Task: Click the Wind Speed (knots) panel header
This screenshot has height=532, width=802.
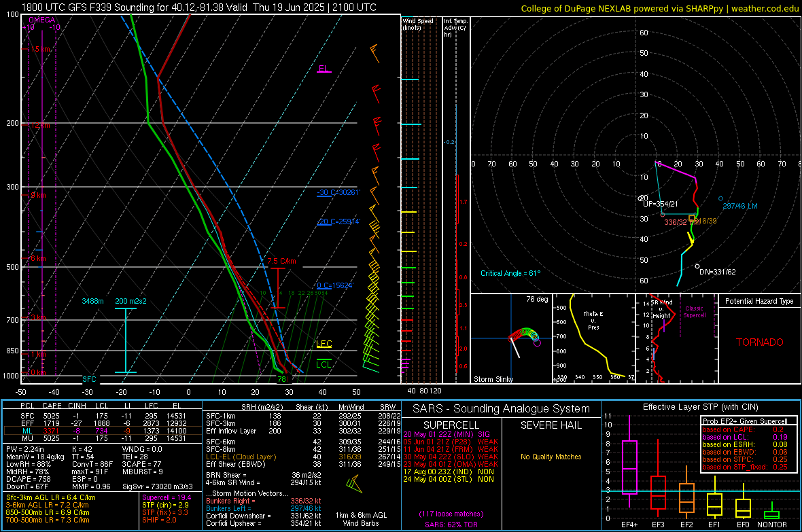Action: click(418, 24)
